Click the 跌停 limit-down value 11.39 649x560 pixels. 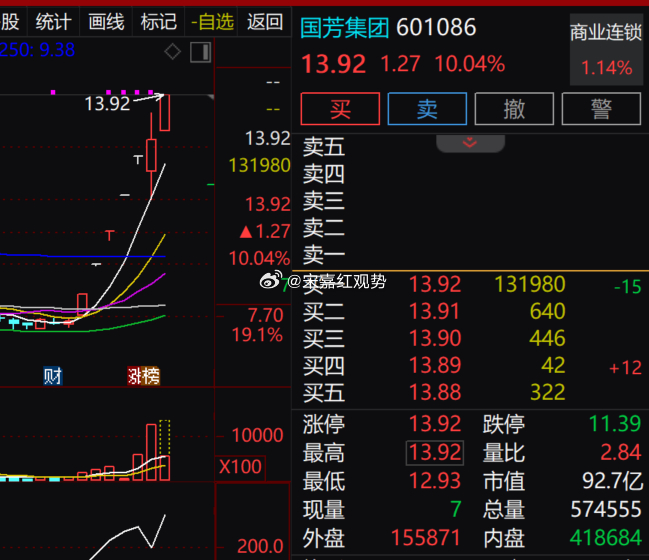click(615, 424)
